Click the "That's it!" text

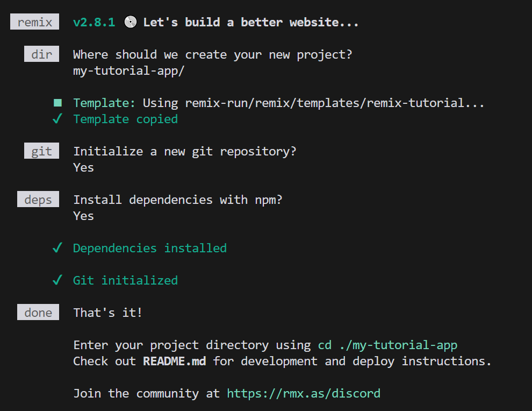tap(107, 313)
